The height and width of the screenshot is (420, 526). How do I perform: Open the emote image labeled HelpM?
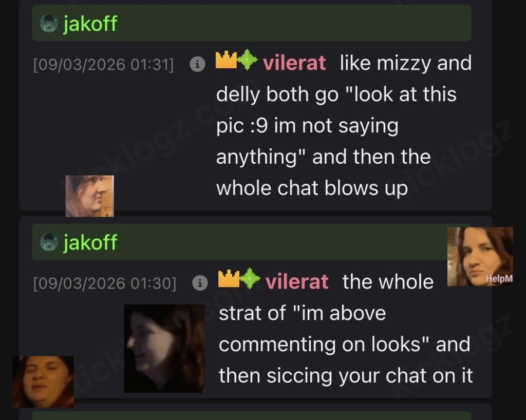click(x=480, y=256)
